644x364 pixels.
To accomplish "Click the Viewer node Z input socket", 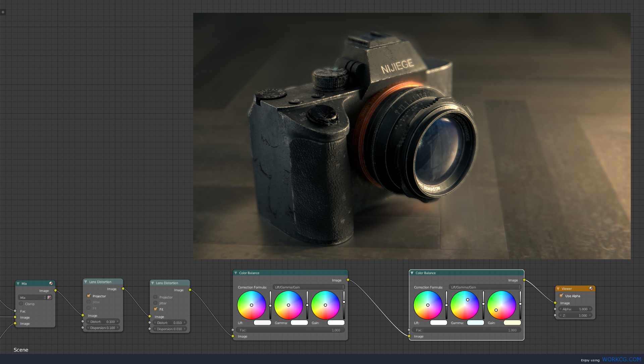I will (x=555, y=315).
